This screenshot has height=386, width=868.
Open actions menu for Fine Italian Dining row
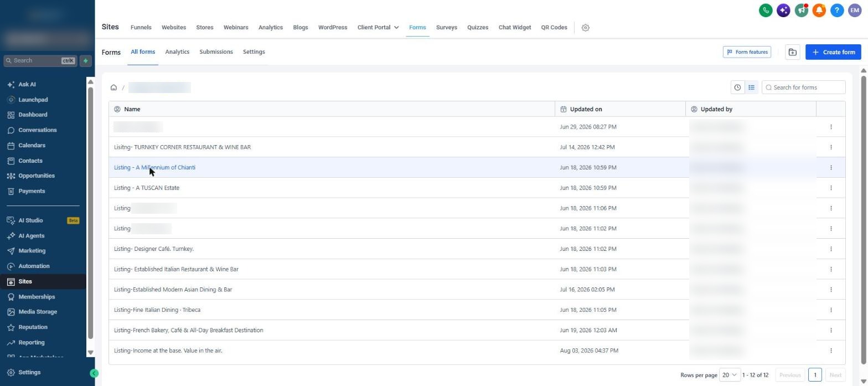click(x=831, y=310)
